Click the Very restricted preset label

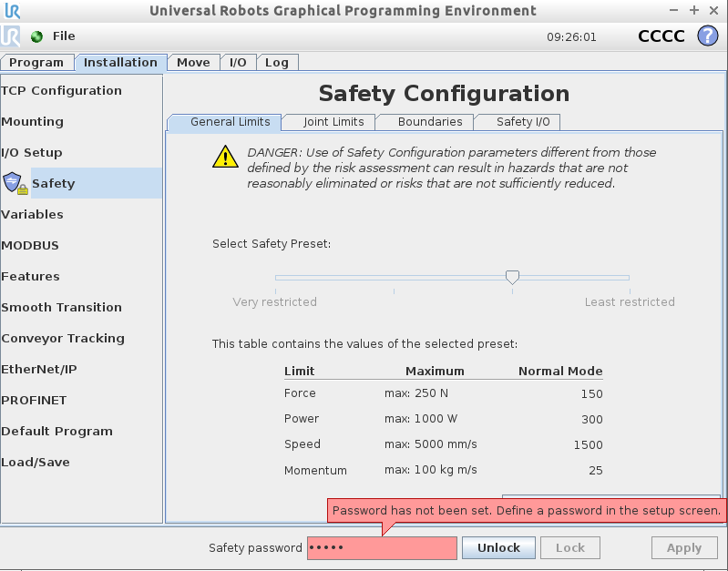click(x=275, y=302)
